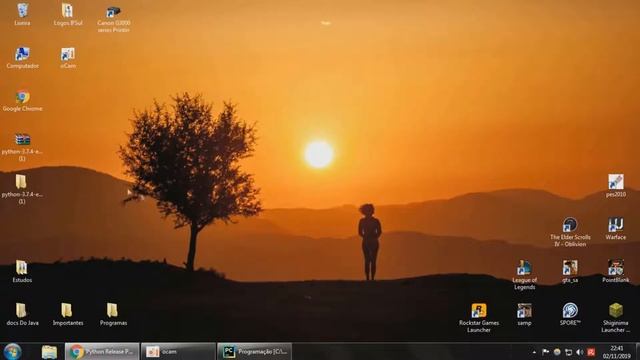The height and width of the screenshot is (360, 640).
Task: Select the Google Chrome desktop shortcut
Action: coord(22,101)
